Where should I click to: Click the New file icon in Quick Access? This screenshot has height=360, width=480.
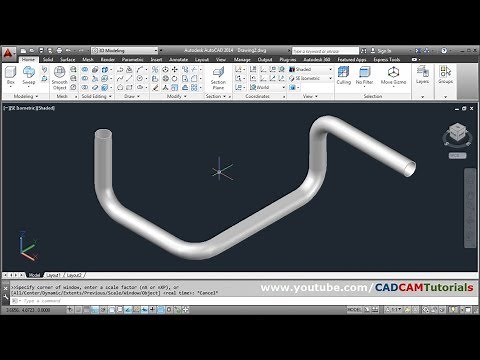tap(23, 51)
